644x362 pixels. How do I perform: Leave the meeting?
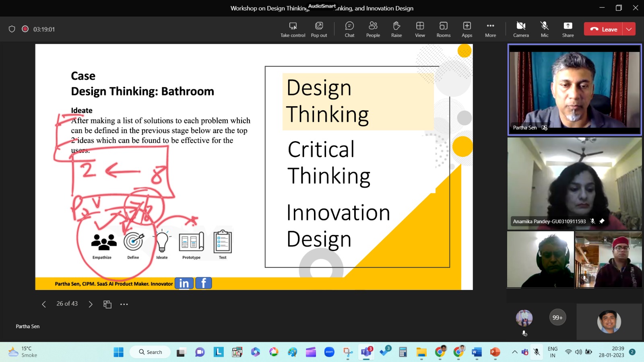tap(604, 29)
